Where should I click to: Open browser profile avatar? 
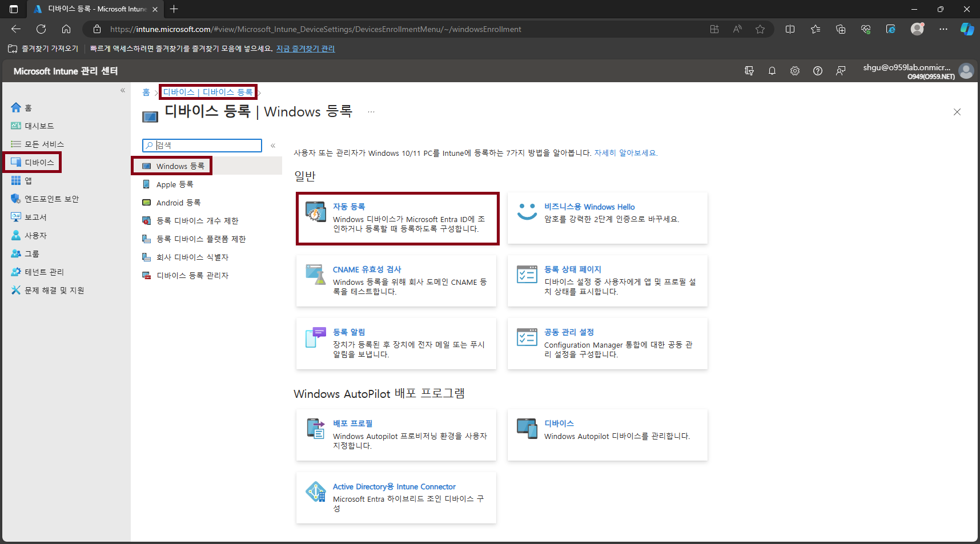click(x=918, y=29)
